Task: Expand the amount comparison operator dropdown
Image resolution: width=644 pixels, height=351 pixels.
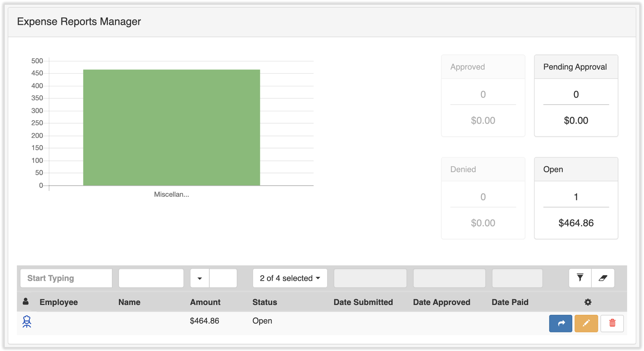Action: 200,278
